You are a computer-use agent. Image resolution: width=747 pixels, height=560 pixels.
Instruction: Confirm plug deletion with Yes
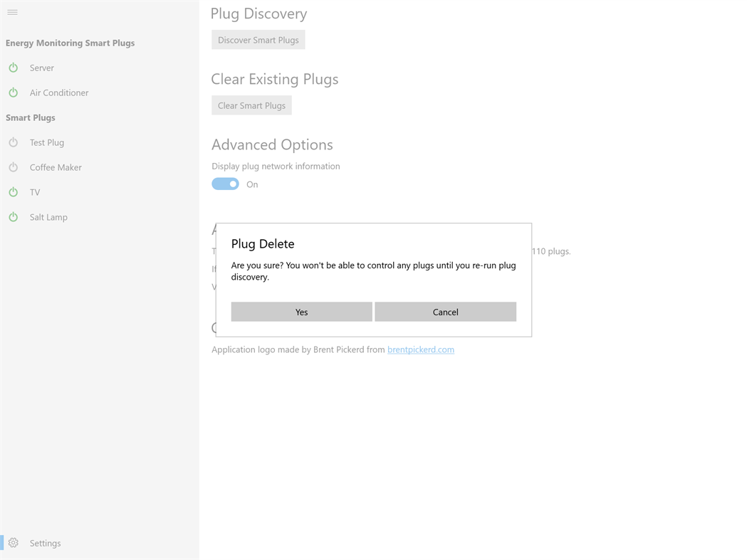pyautogui.click(x=301, y=312)
